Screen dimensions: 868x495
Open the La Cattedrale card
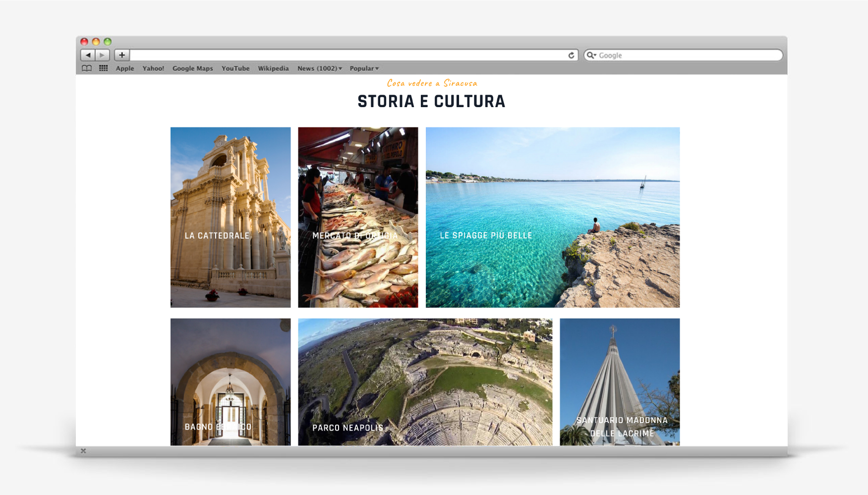click(231, 217)
